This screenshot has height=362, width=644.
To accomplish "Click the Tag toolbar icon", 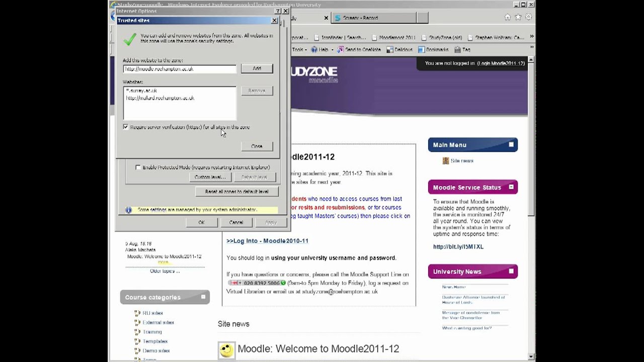I will [457, 50].
